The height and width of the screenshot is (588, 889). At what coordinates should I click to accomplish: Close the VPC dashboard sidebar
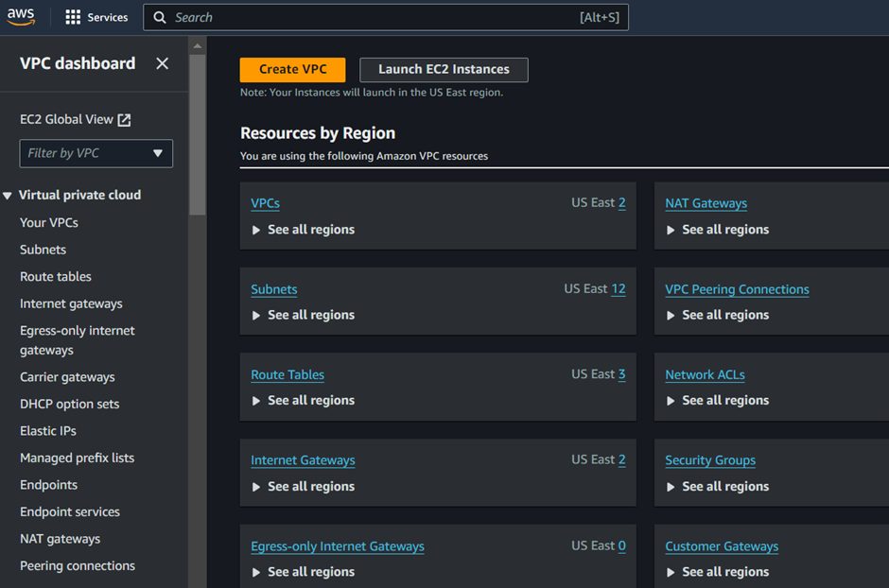(162, 63)
